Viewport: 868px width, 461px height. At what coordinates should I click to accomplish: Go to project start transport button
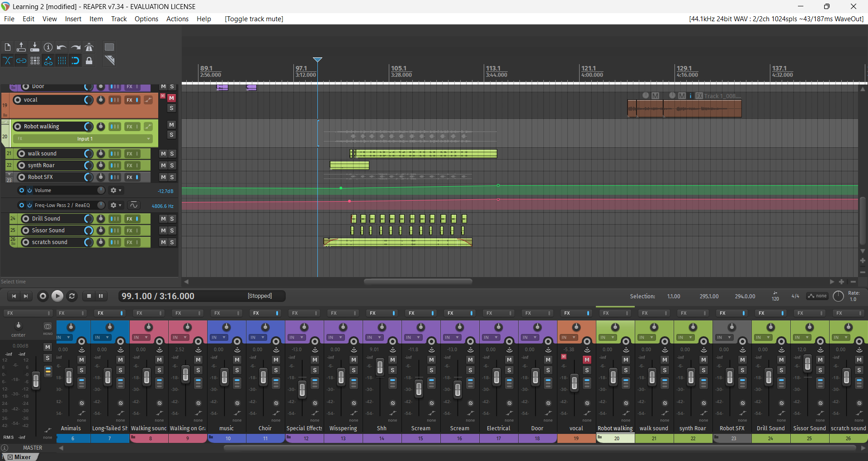(x=14, y=296)
